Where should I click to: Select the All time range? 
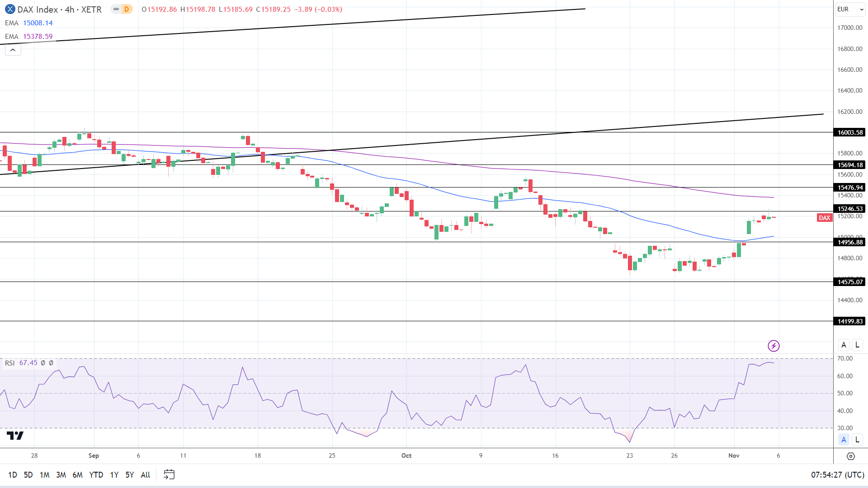(146, 475)
